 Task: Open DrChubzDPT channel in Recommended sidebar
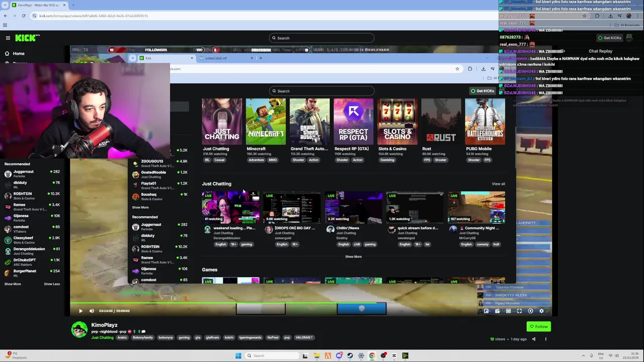33,262
